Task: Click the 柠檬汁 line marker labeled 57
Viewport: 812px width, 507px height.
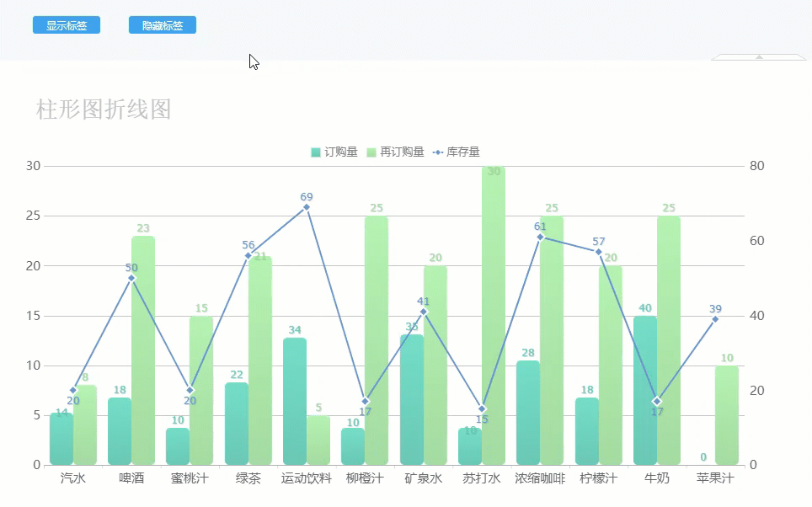Action: coord(599,252)
